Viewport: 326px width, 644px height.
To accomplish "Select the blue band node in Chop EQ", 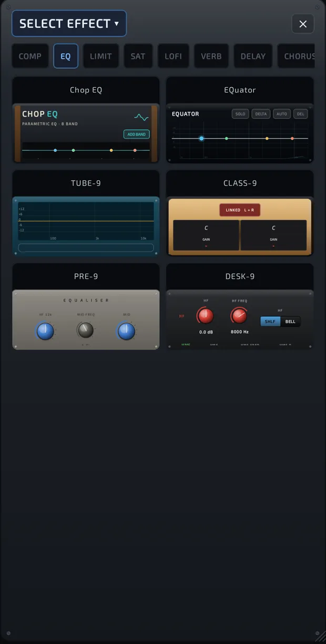I will (55, 150).
